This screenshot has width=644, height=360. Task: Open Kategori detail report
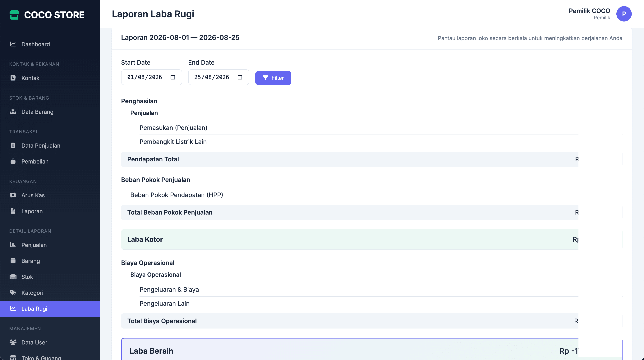point(50,293)
